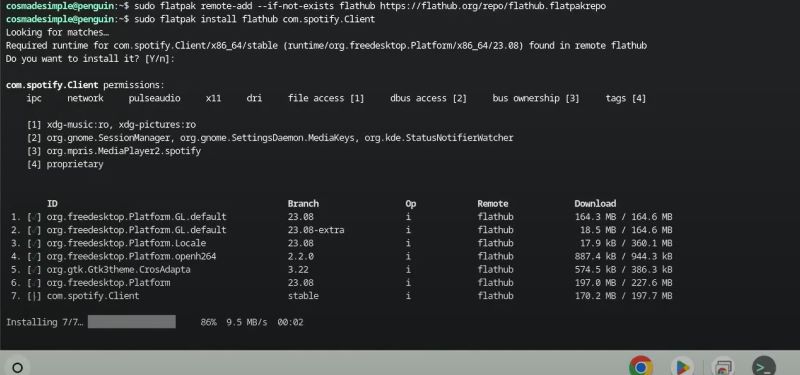The width and height of the screenshot is (800, 375).
Task: Click download size '18.5 MB / 164.6 MB'
Action: point(626,230)
